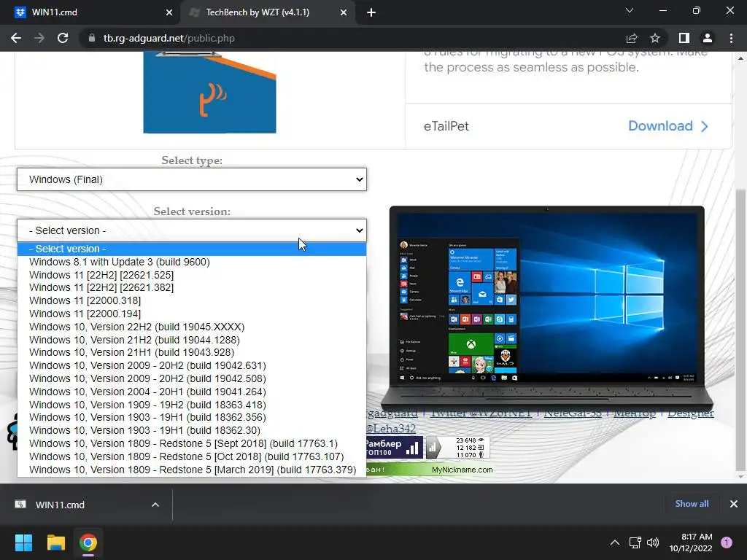Open Chrome side panel
The height and width of the screenshot is (560, 747).
pos(684,38)
